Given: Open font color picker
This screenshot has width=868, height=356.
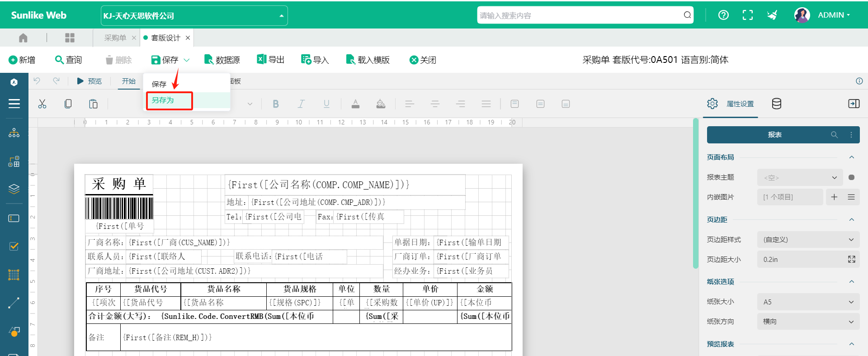Looking at the screenshot, I should coord(356,104).
